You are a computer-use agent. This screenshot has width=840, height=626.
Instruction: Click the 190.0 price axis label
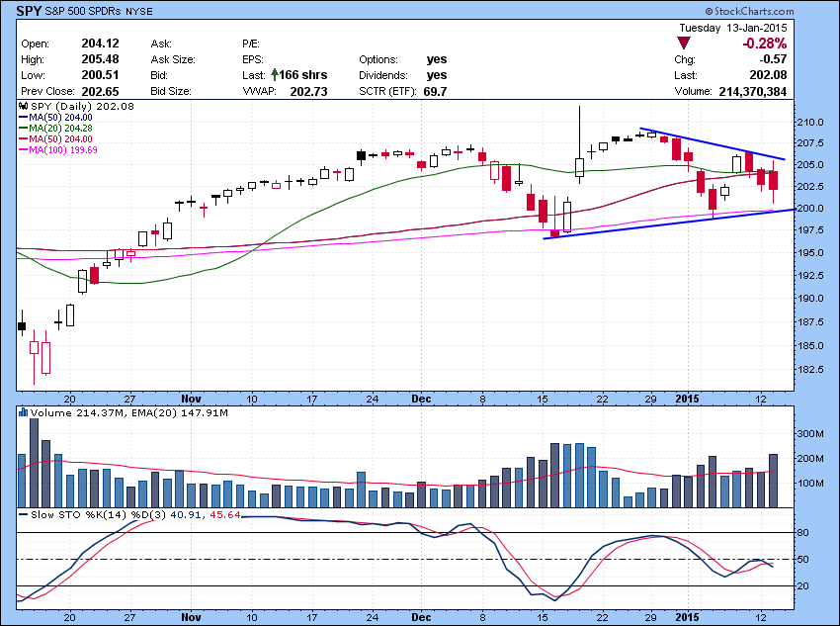(810, 298)
